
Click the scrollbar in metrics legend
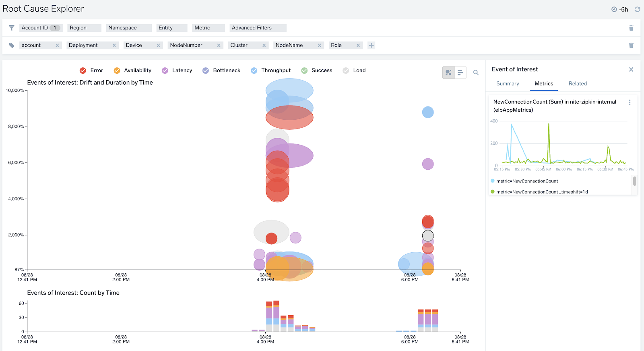(634, 181)
